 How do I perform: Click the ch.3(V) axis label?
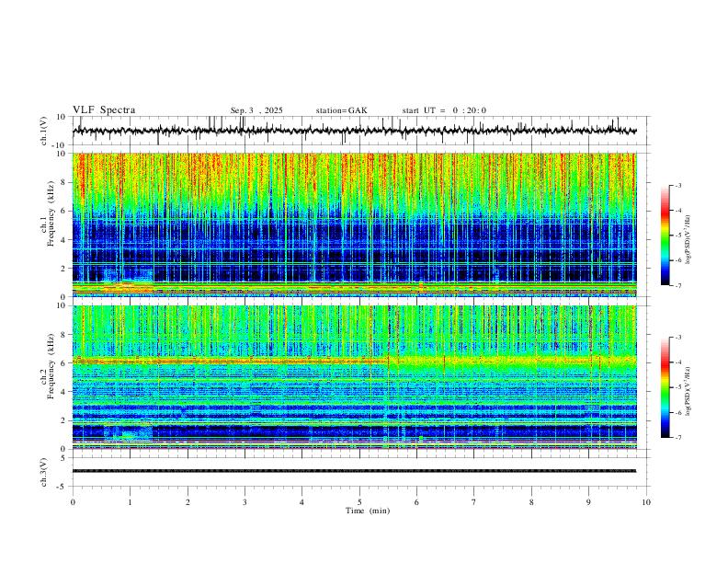[44, 473]
